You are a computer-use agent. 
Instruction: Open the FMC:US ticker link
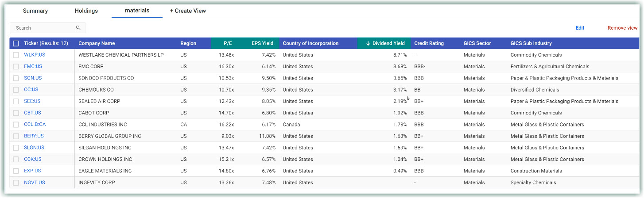[x=33, y=66]
